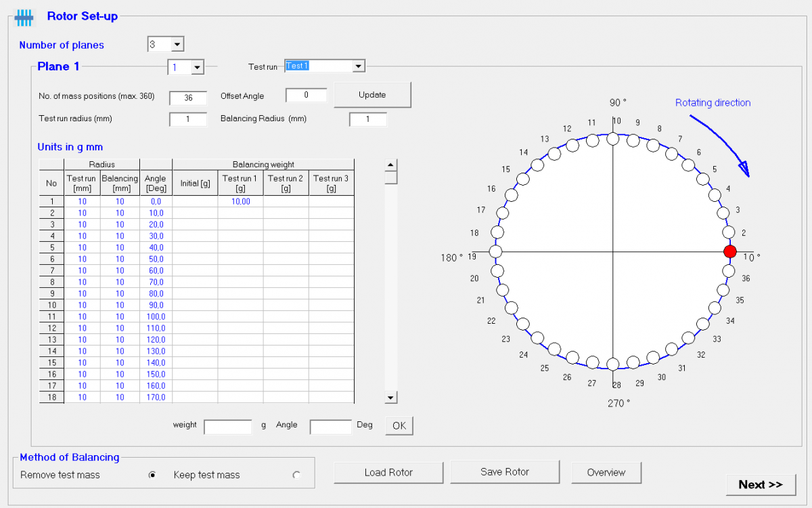Click row number 5 in the No column
Screen dimensions: 812x508
51,247
